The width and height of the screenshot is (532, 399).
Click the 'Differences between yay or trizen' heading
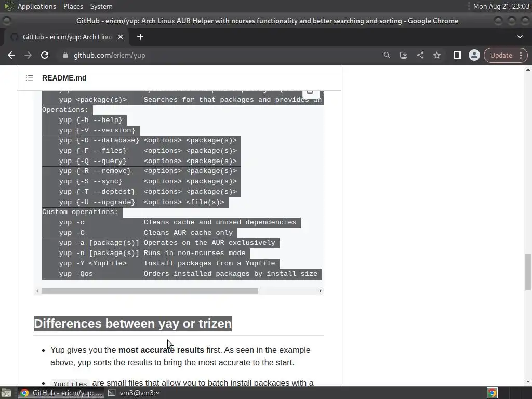[132, 324]
